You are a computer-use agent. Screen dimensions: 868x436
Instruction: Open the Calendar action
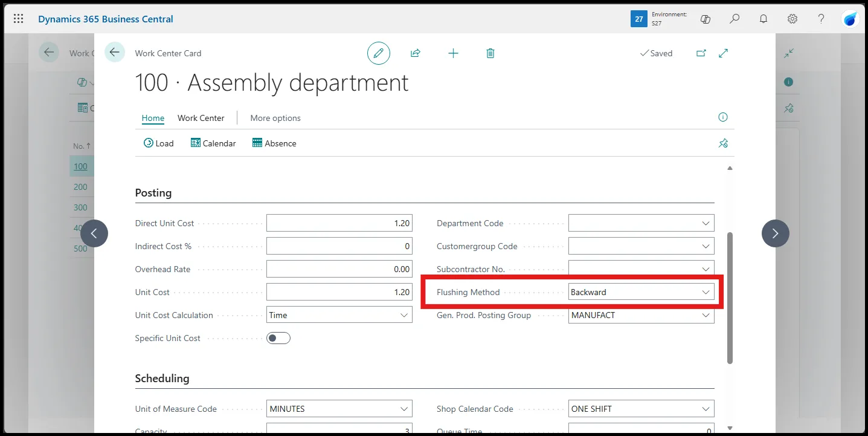click(x=213, y=143)
